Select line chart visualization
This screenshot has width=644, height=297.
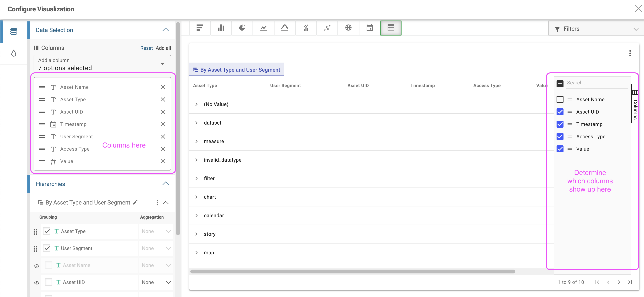tap(264, 28)
